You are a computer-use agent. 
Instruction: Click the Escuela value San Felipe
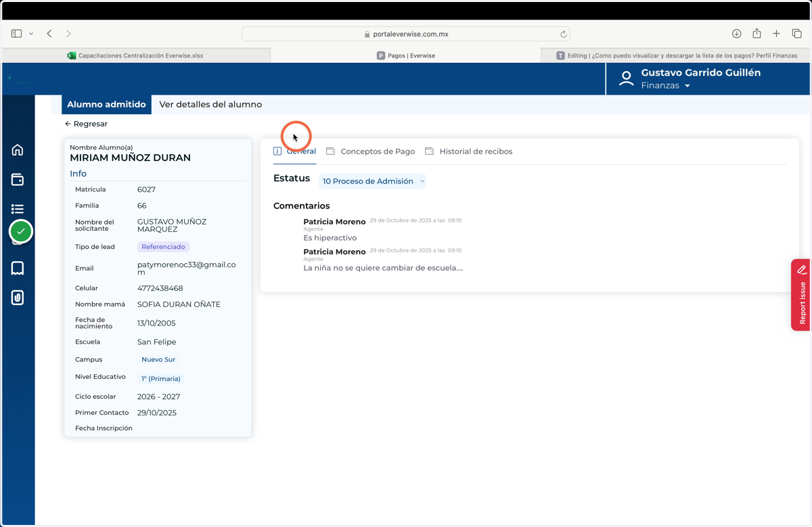(x=156, y=342)
